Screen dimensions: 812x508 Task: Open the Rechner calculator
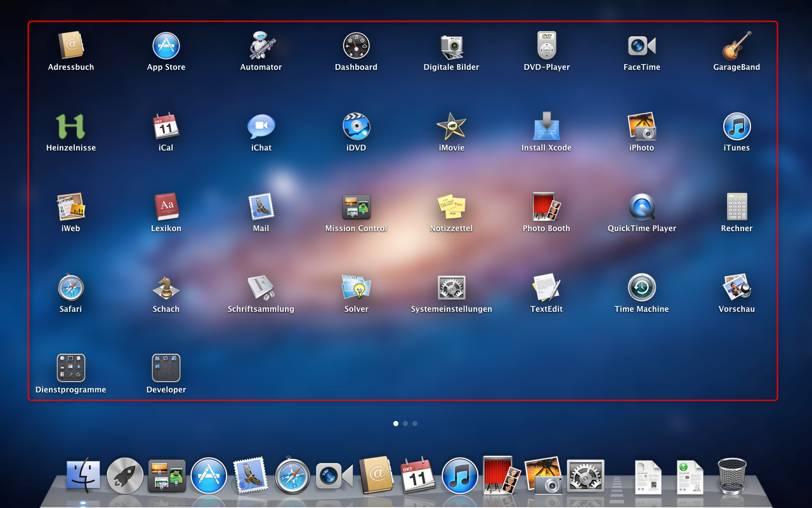(737, 207)
